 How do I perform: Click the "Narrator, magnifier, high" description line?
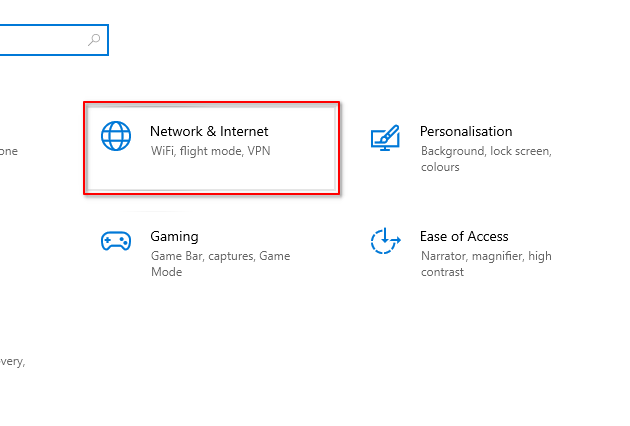(x=485, y=256)
